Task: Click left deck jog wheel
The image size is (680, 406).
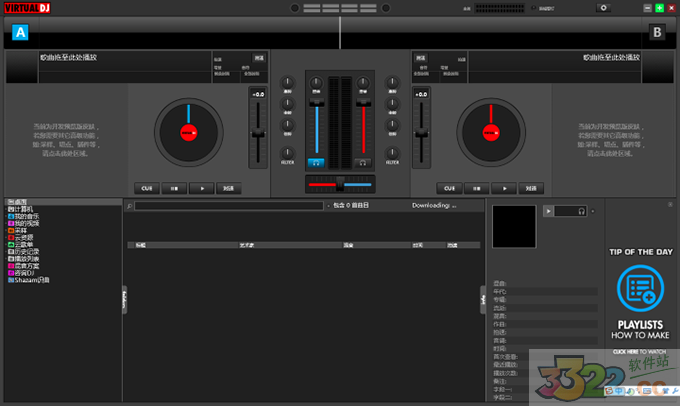Action: (189, 132)
